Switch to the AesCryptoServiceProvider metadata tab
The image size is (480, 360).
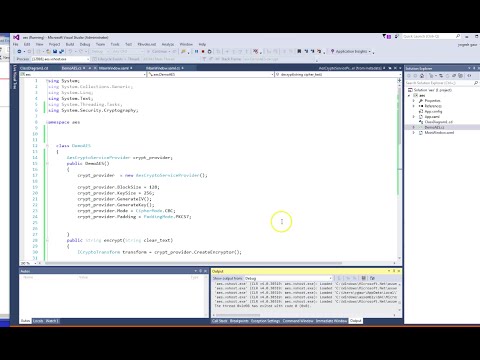(x=350, y=68)
